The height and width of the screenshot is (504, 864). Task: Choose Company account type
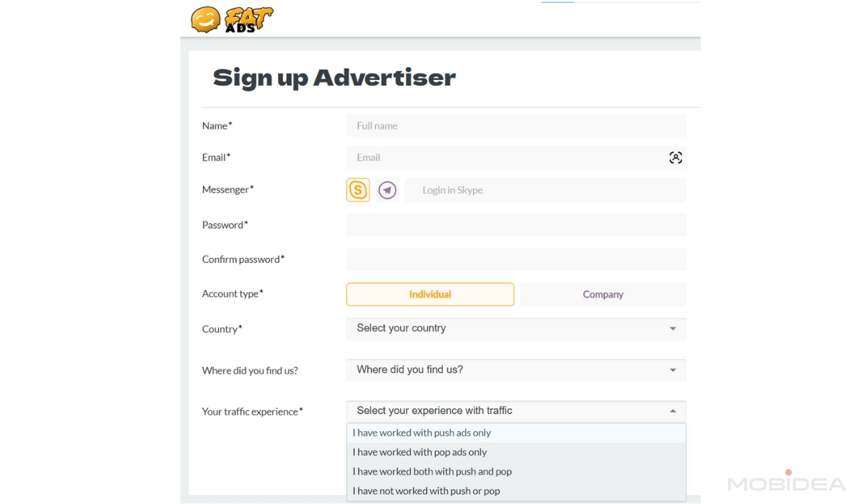(603, 294)
